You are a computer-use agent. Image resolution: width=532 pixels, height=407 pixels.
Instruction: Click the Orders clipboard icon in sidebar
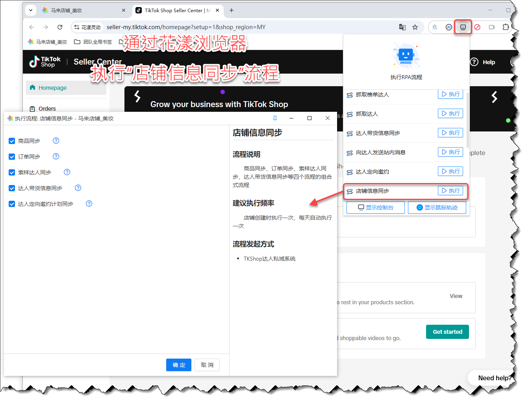[x=32, y=109]
